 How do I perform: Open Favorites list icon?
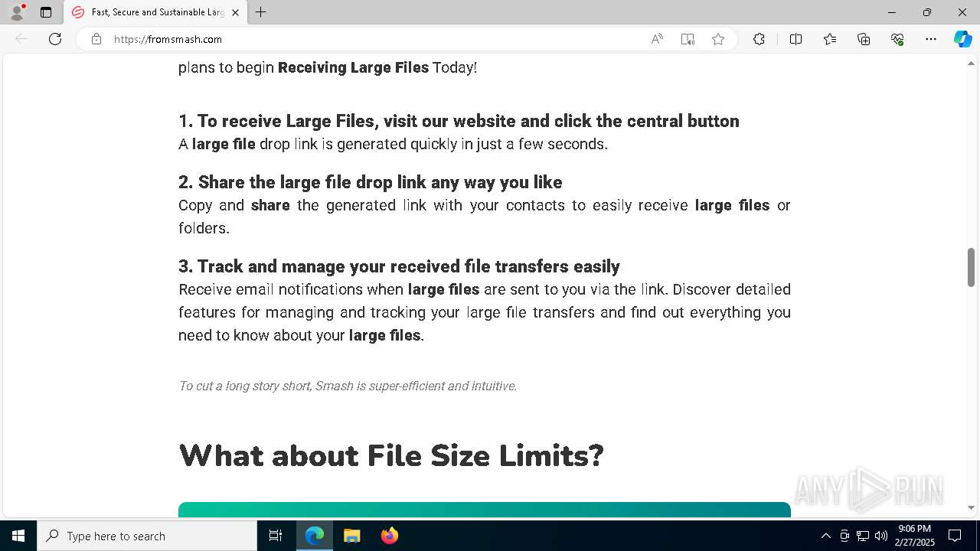click(x=830, y=39)
